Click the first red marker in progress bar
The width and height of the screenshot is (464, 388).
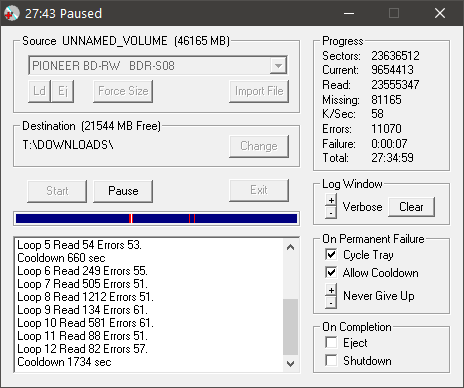(131, 219)
